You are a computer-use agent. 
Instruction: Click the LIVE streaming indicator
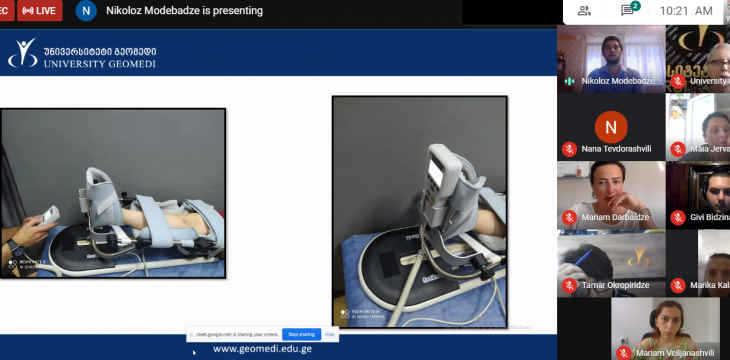40,11
